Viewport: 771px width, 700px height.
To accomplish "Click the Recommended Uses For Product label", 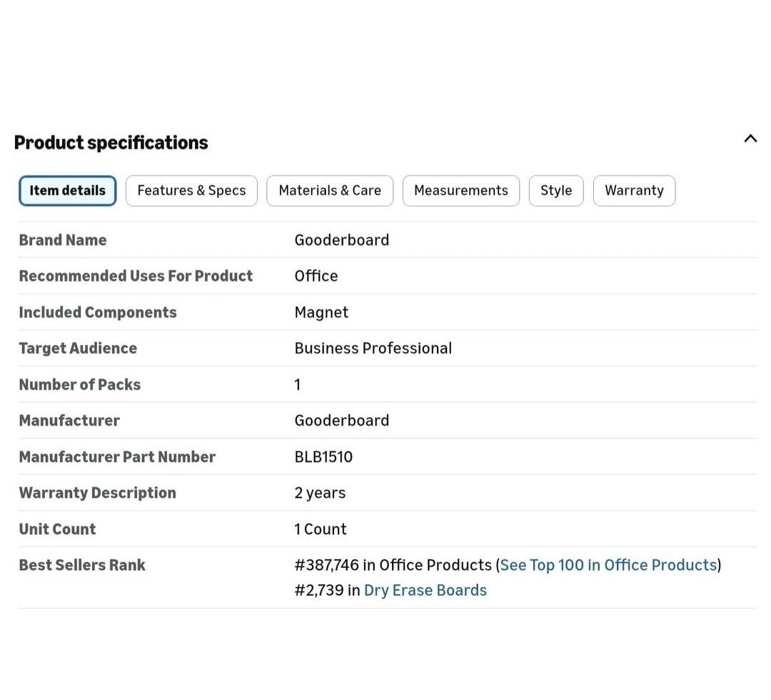I will pyautogui.click(x=136, y=276).
